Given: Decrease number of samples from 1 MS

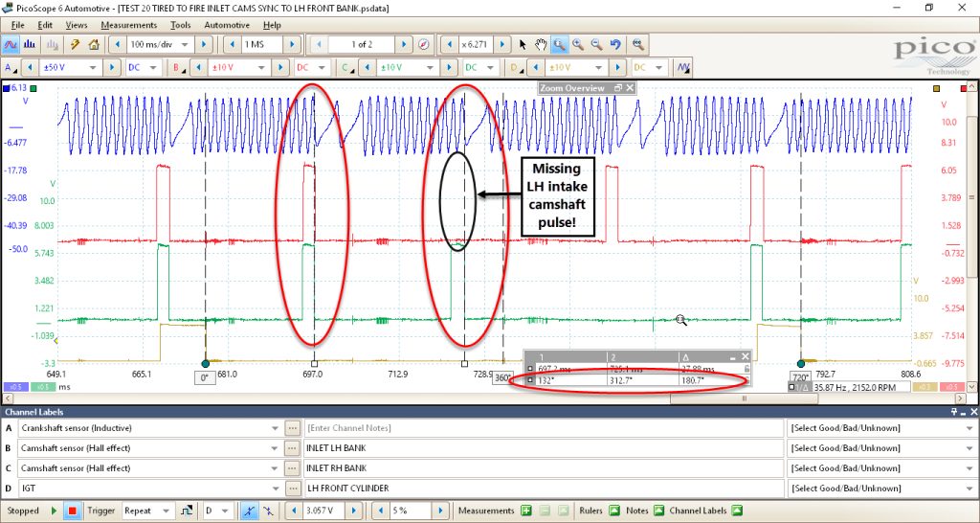Looking at the screenshot, I should [233, 44].
